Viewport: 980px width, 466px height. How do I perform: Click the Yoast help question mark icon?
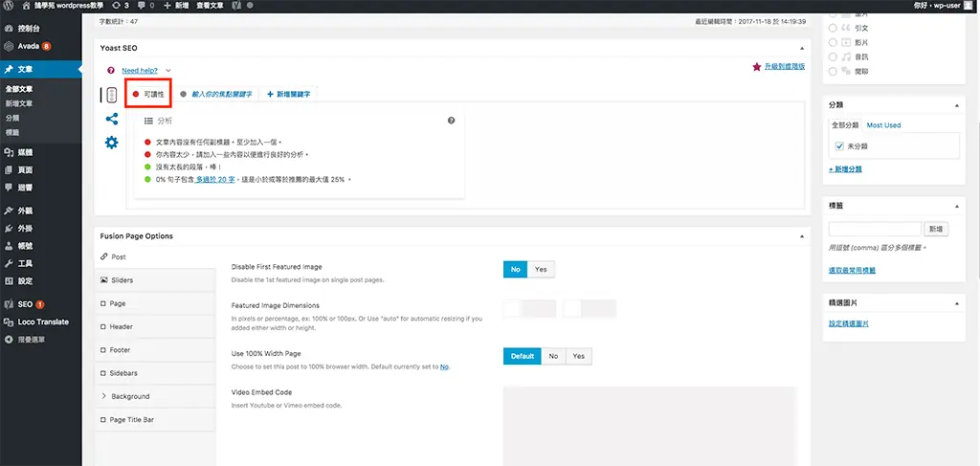[111, 71]
